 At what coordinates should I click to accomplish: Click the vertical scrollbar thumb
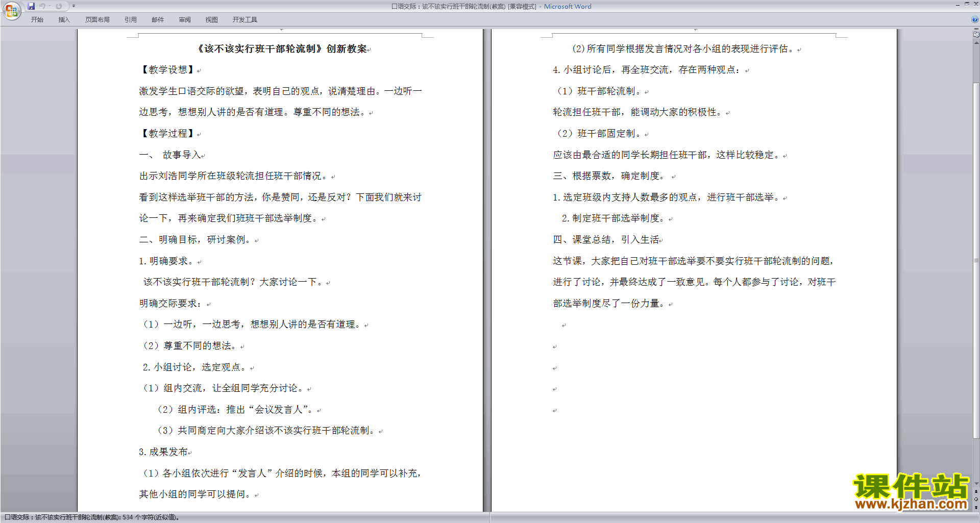[x=976, y=260]
